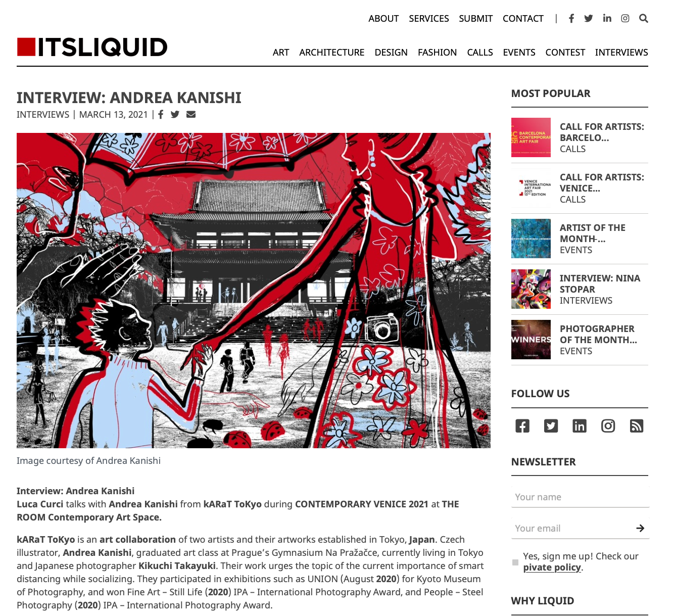Go to the ARCHITECTURE section
673x616 pixels.
point(331,53)
